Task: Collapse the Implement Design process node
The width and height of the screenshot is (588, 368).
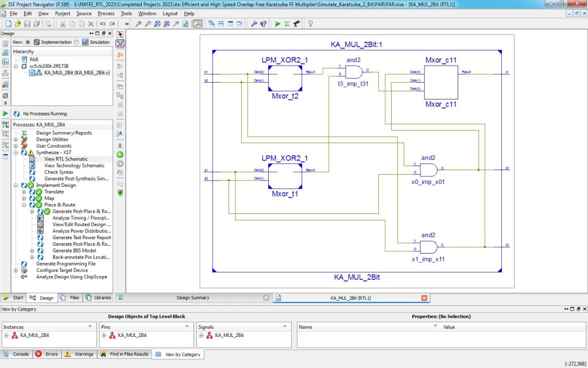Action: pyautogui.click(x=16, y=185)
